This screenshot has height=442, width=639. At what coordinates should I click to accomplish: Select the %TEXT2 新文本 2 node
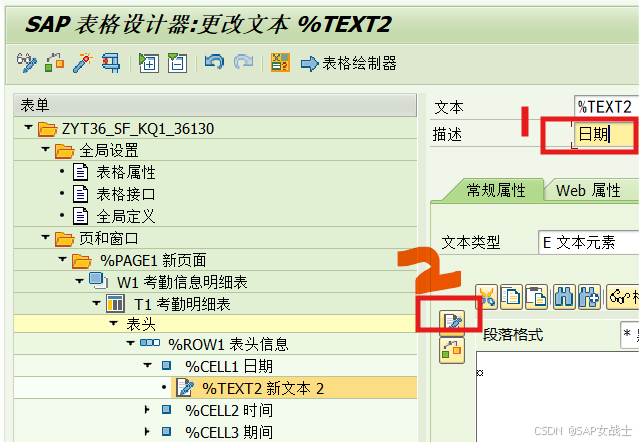(263, 388)
